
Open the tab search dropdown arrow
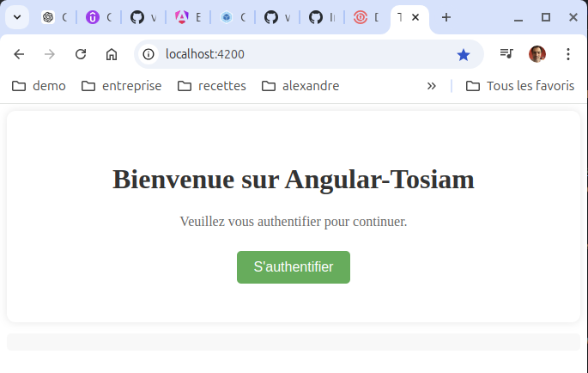[x=17, y=17]
